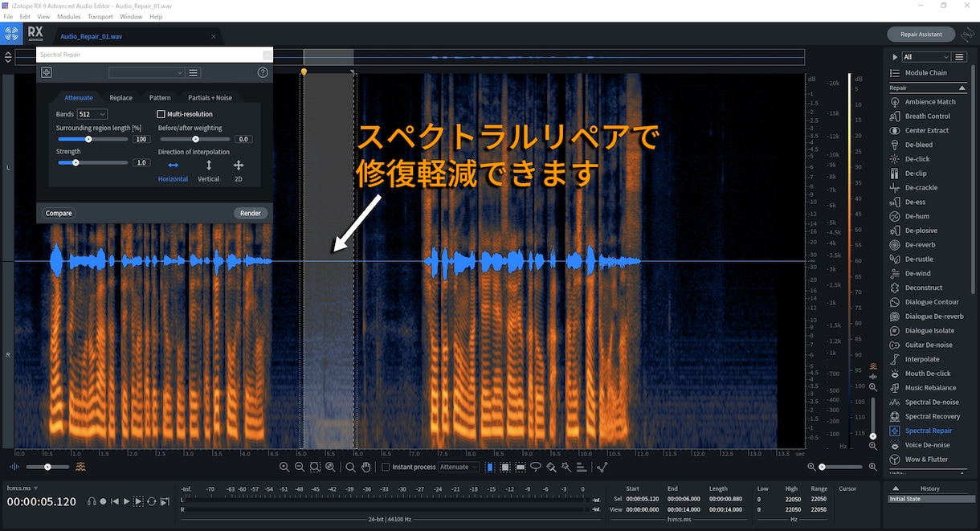Select the lasso selection tool
Viewport: 980px width, 531px height.
click(536, 467)
